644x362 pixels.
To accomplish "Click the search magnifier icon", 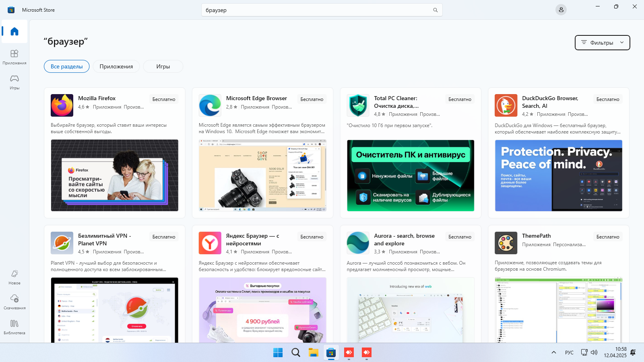I will coord(435,10).
